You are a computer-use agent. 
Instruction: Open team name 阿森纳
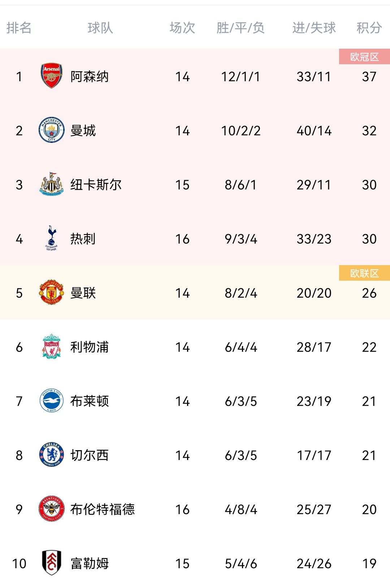point(90,76)
